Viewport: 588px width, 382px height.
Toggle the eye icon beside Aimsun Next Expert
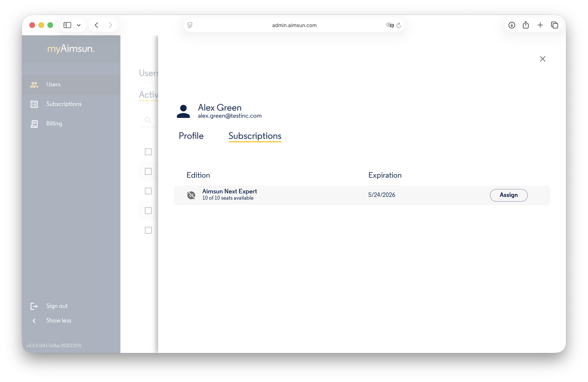[191, 195]
